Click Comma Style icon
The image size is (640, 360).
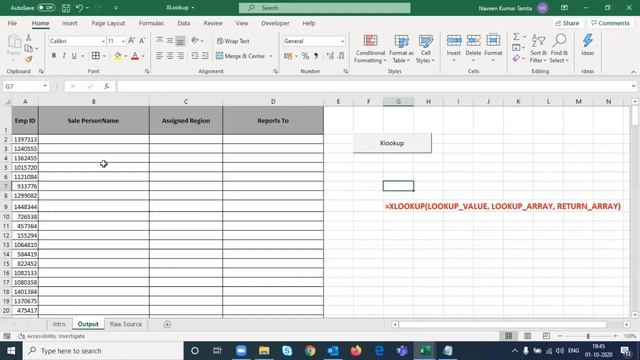tap(316, 56)
